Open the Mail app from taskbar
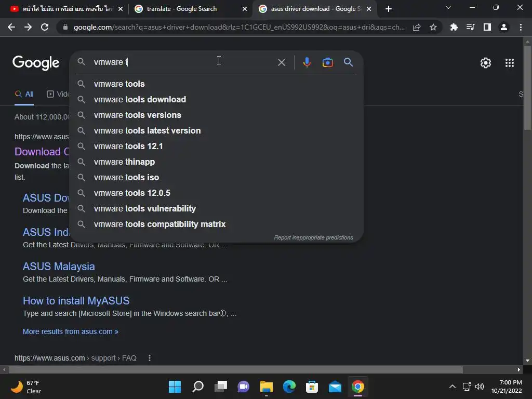The width and height of the screenshot is (532, 399). click(x=335, y=387)
